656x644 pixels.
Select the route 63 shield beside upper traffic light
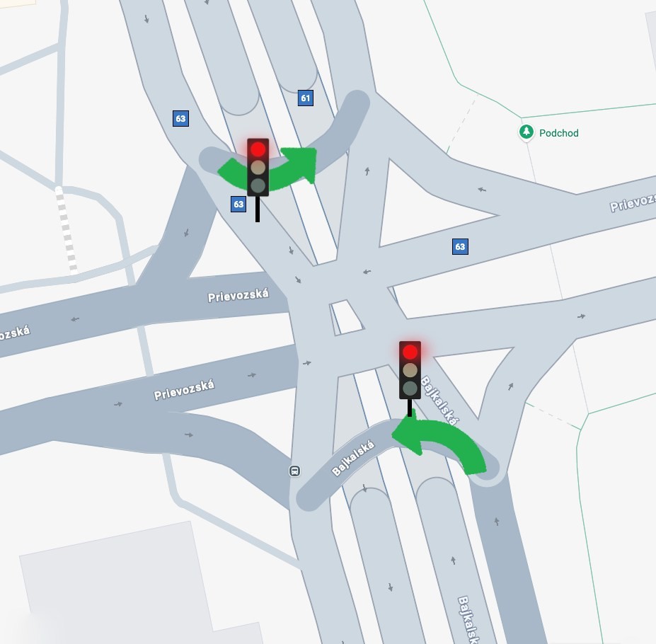[x=238, y=205]
